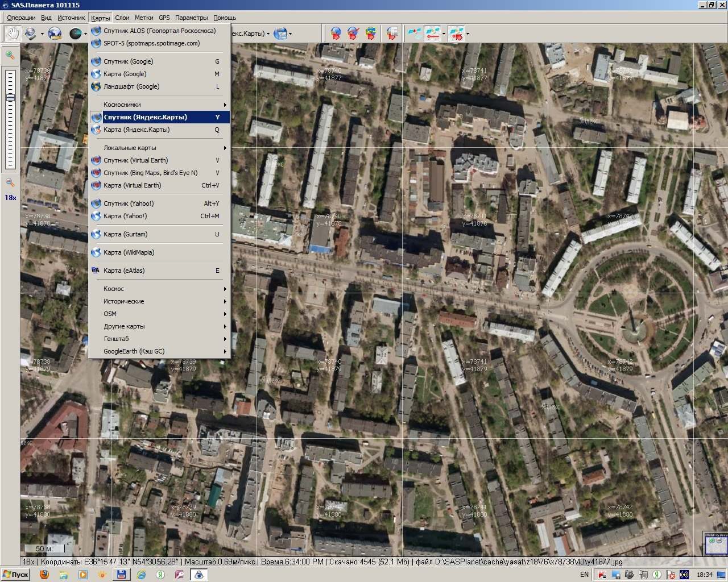The height and width of the screenshot is (582, 728).
Task: Click the GPS satellite connection icon
Action: 415,34
